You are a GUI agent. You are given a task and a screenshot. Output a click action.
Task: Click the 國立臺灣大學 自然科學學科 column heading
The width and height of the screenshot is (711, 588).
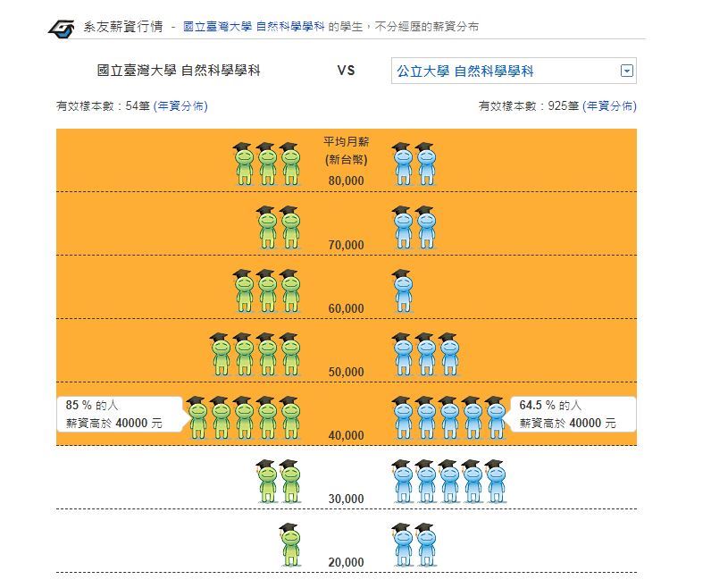(179, 71)
